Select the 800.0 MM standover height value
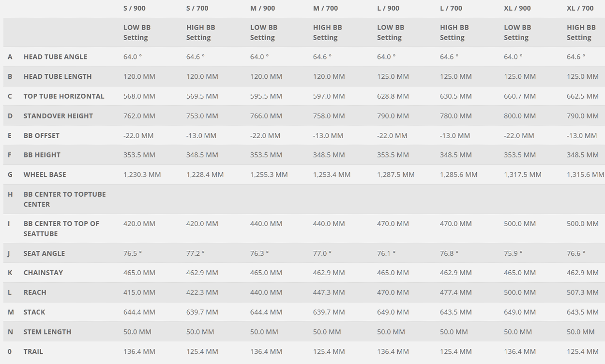This screenshot has width=605, height=364. pos(520,116)
